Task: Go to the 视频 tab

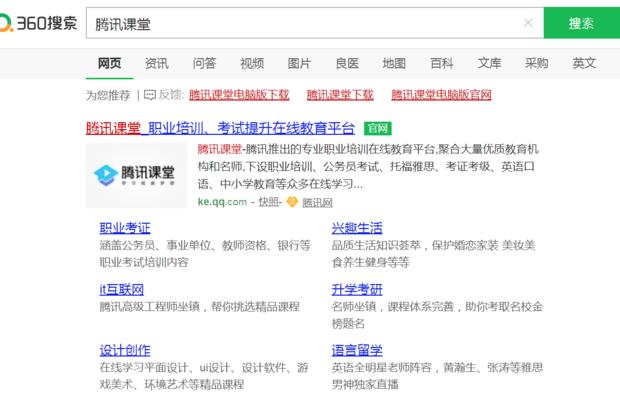Action: (x=252, y=63)
